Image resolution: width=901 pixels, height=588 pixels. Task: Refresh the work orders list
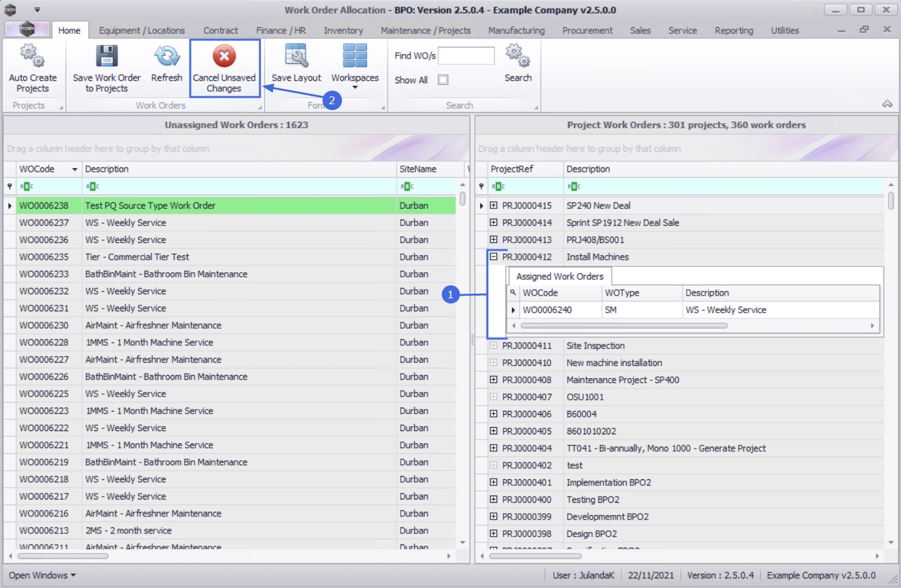coord(167,64)
